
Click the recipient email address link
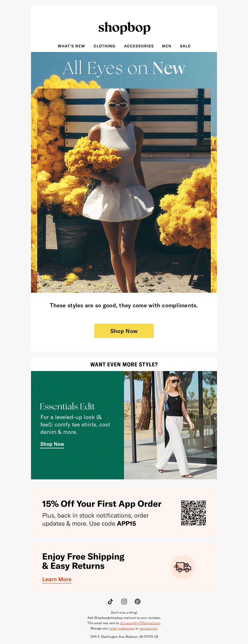coord(140,623)
